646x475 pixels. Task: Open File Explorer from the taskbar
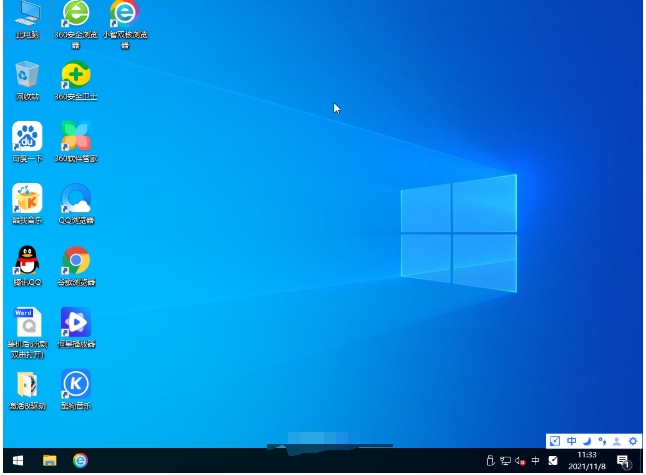click(49, 461)
